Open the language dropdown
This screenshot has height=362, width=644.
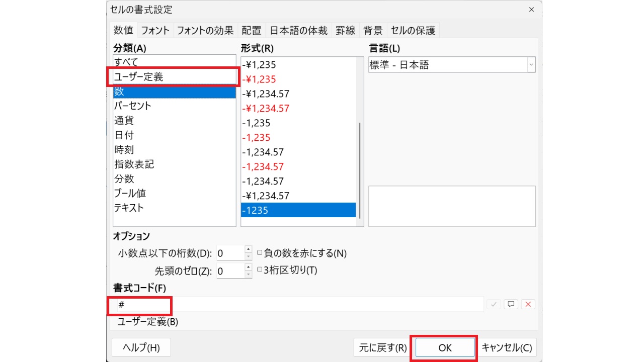(531, 65)
